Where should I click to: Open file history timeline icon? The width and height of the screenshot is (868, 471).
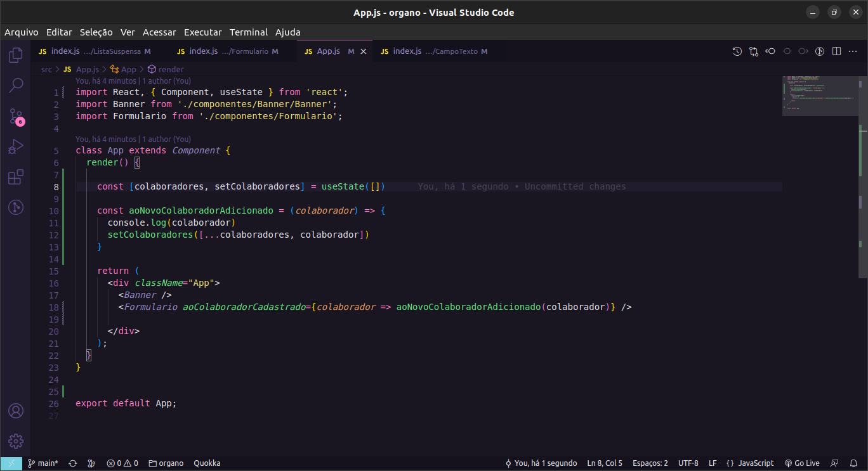point(737,51)
